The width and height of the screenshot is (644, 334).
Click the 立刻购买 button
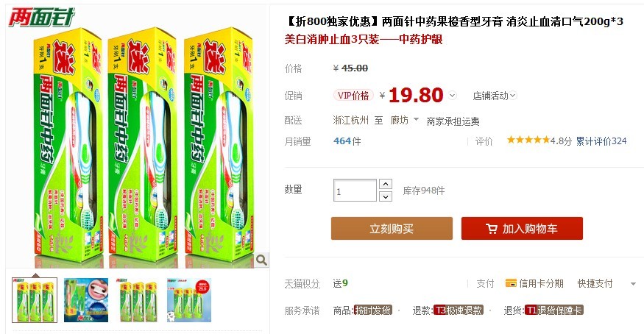tap(392, 229)
